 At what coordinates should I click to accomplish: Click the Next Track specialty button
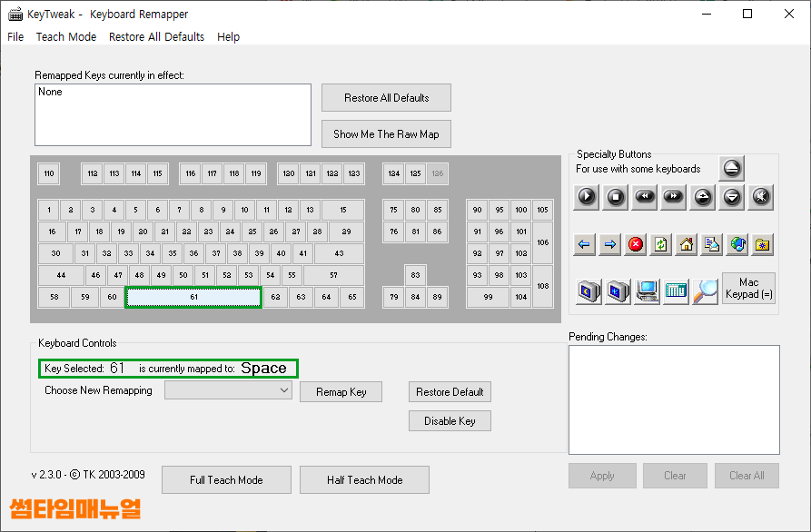tap(674, 197)
